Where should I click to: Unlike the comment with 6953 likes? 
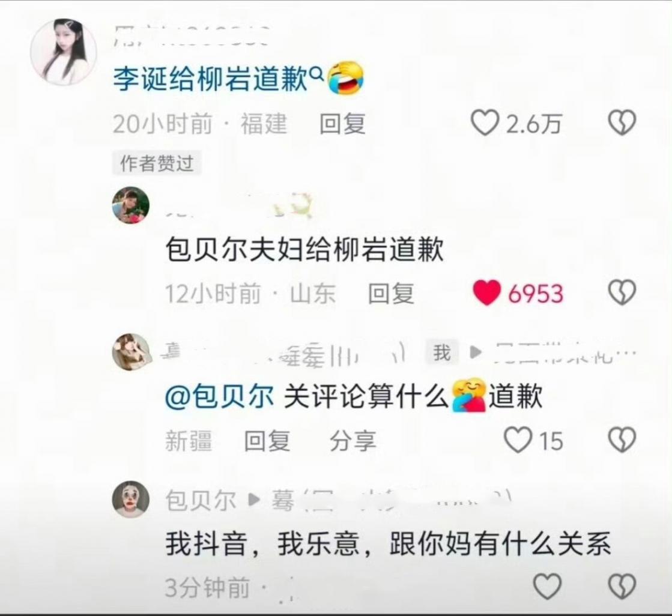tap(486, 292)
